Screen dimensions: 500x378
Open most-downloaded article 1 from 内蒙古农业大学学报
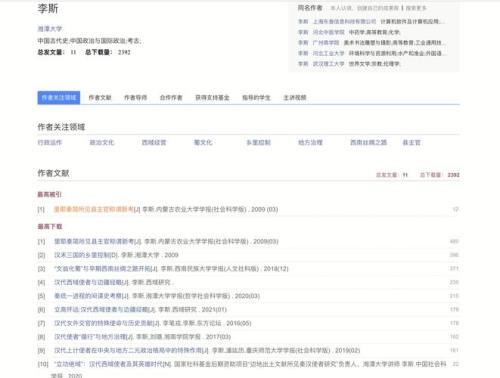click(95, 241)
